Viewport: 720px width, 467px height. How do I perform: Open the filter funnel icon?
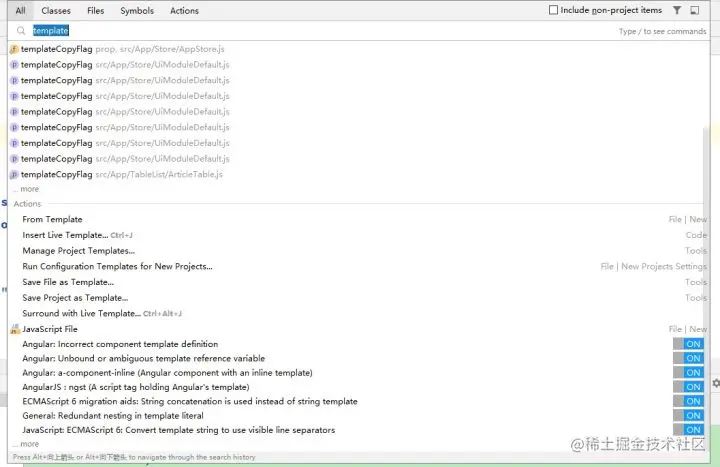(677, 10)
